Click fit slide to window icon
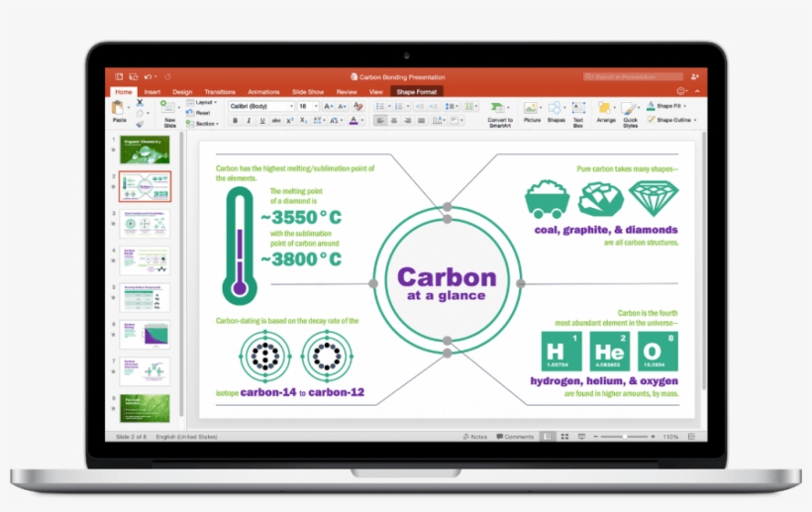 tap(691, 437)
